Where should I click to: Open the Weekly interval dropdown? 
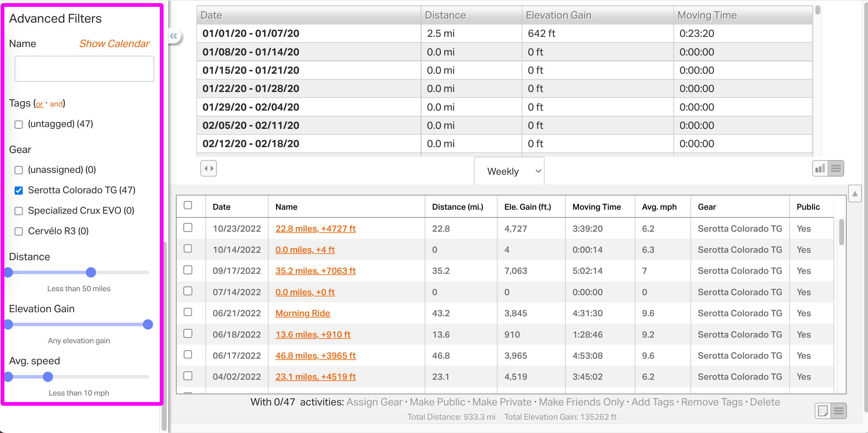[509, 171]
